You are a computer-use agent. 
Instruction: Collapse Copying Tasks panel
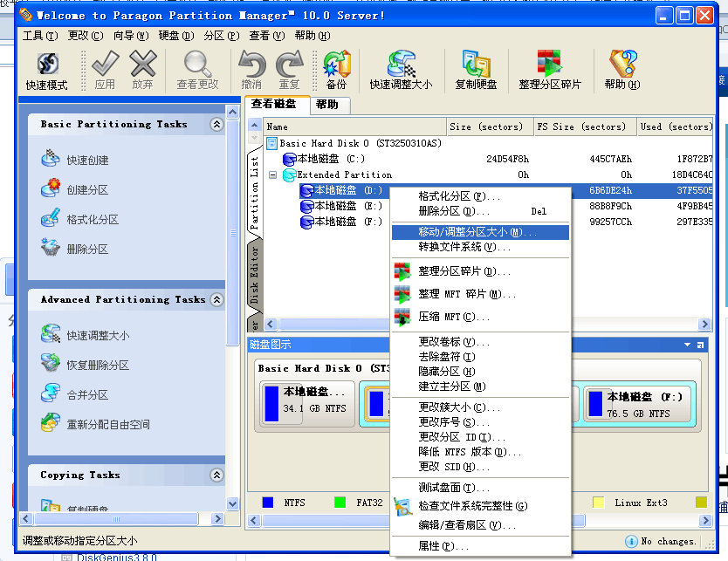click(216, 475)
